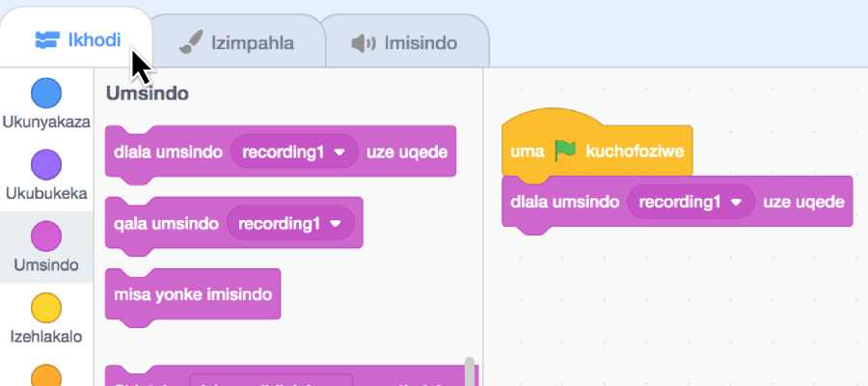Select the orange category circle below Izehlakalo

click(x=46, y=375)
